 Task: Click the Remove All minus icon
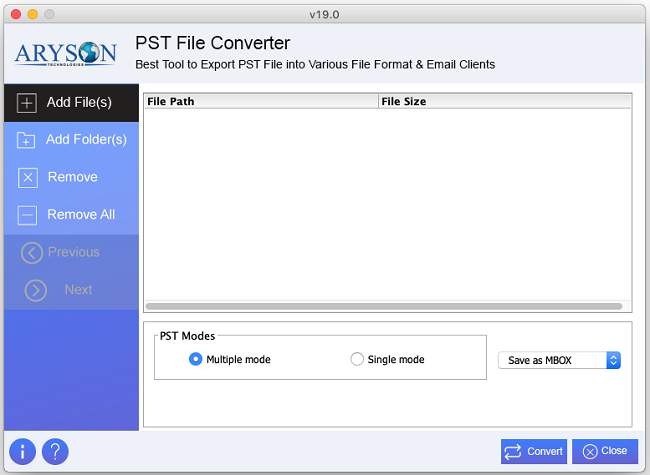point(27,216)
